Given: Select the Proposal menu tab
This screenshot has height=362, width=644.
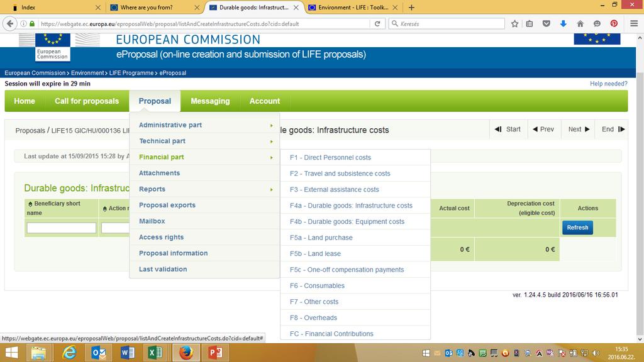Looking at the screenshot, I should (155, 101).
